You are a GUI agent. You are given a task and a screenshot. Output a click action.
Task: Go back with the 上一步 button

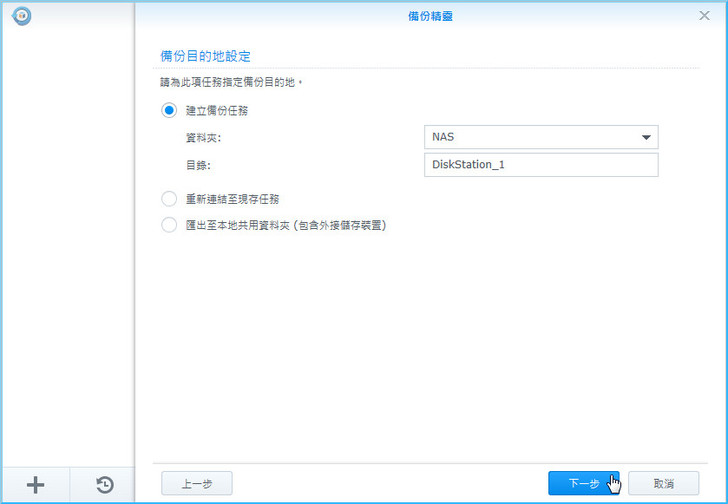(196, 483)
